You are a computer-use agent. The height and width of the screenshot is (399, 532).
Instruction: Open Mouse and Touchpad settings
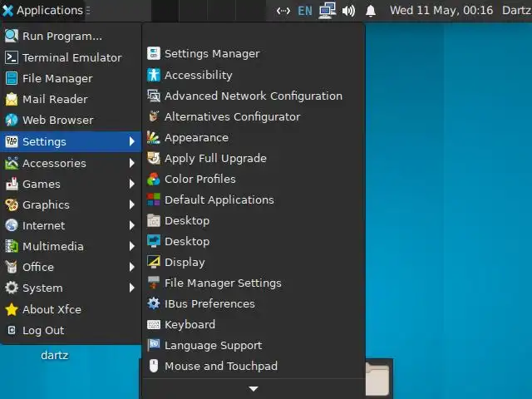point(254,366)
